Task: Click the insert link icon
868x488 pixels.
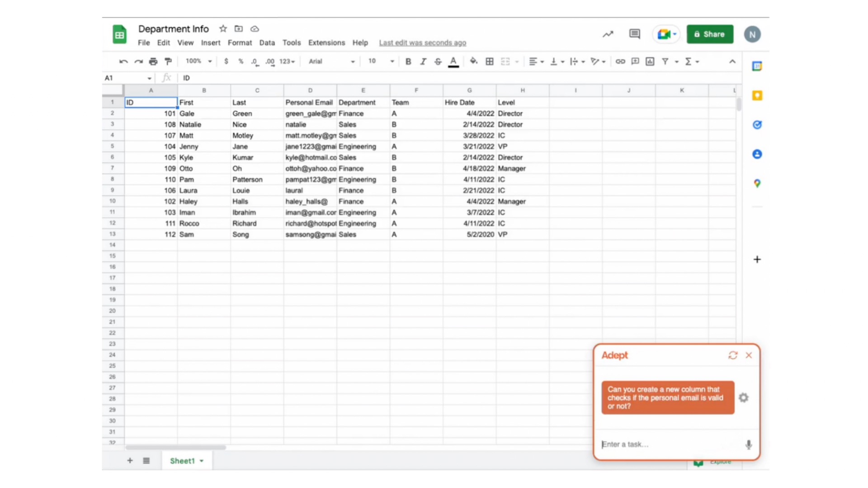Action: click(x=620, y=61)
